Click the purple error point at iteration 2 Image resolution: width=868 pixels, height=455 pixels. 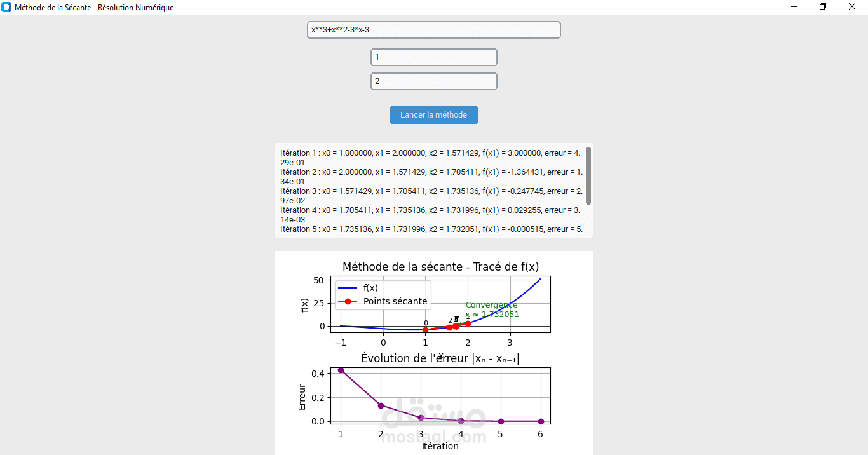381,405
